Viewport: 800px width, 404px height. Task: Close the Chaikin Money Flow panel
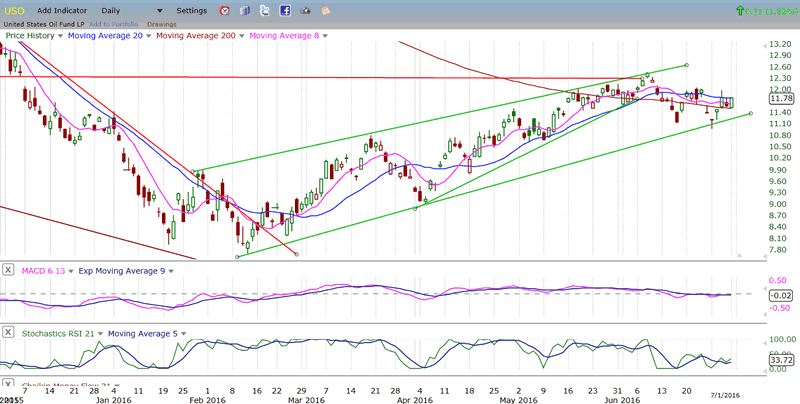click(x=9, y=385)
